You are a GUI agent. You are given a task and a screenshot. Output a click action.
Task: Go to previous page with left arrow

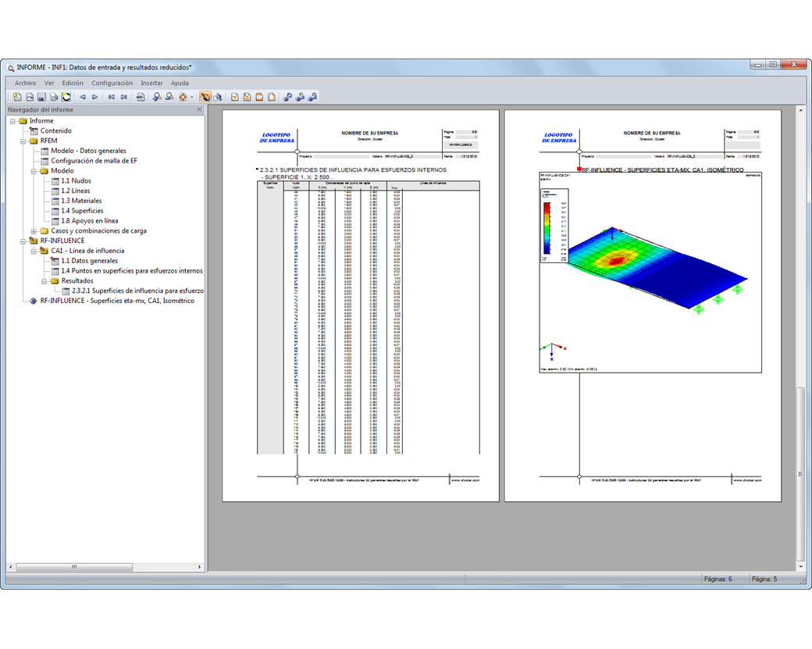tap(82, 97)
